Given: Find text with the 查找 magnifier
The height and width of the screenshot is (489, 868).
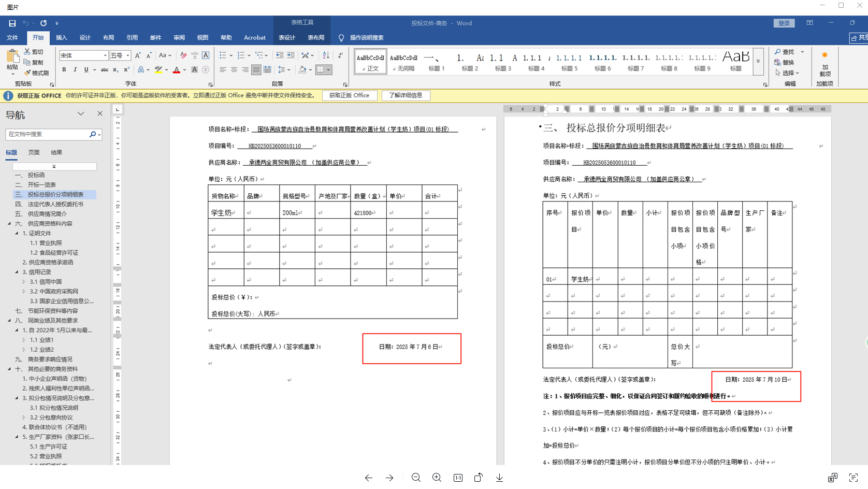Looking at the screenshot, I should (x=784, y=52).
